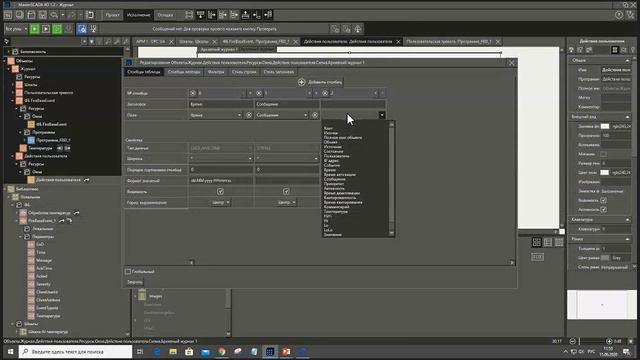Image resolution: width=640 pixels, height=360 pixels.
Task: Clear the Сообщение field with circled X
Action: pyautogui.click(x=315, y=115)
